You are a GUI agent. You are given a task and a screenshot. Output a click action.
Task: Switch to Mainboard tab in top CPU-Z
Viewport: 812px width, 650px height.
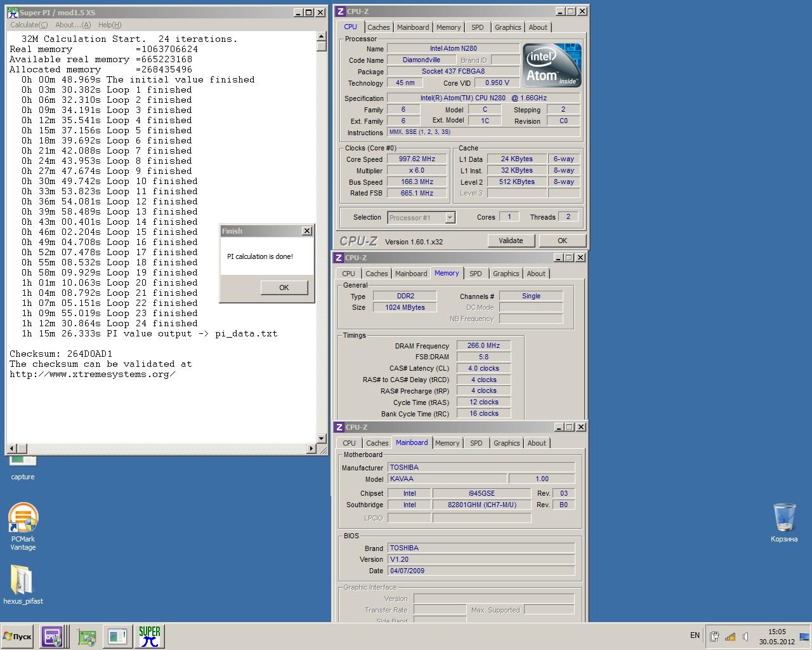413,27
